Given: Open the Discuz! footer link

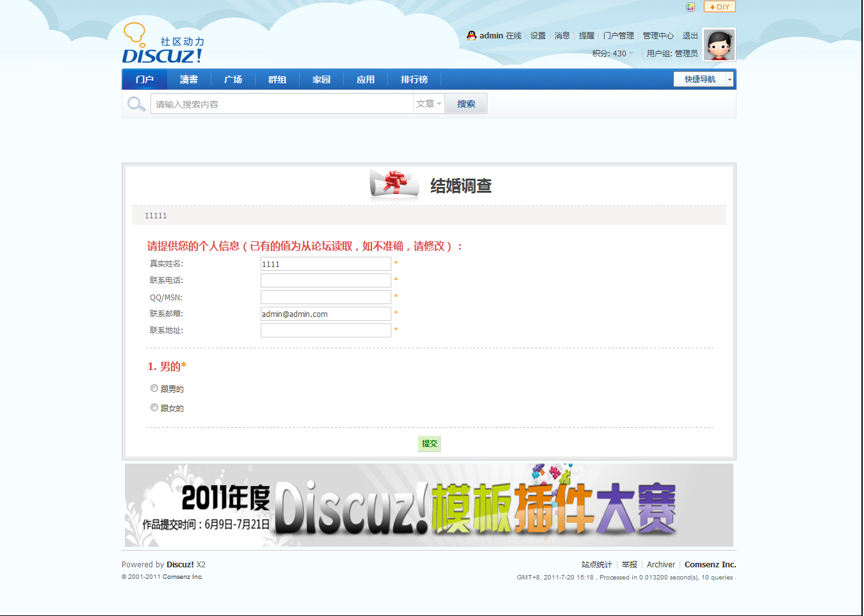Looking at the screenshot, I should pos(180,565).
